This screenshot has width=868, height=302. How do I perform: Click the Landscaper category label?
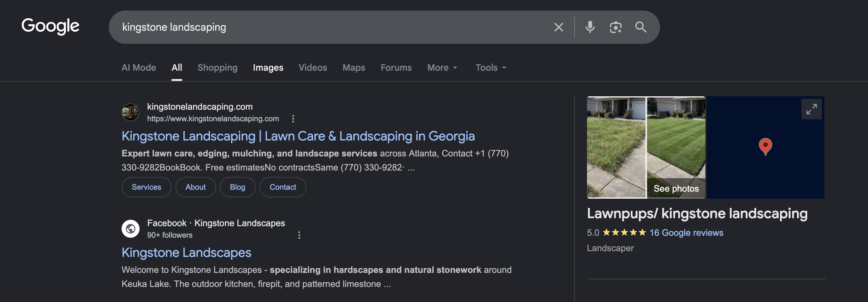tap(610, 248)
